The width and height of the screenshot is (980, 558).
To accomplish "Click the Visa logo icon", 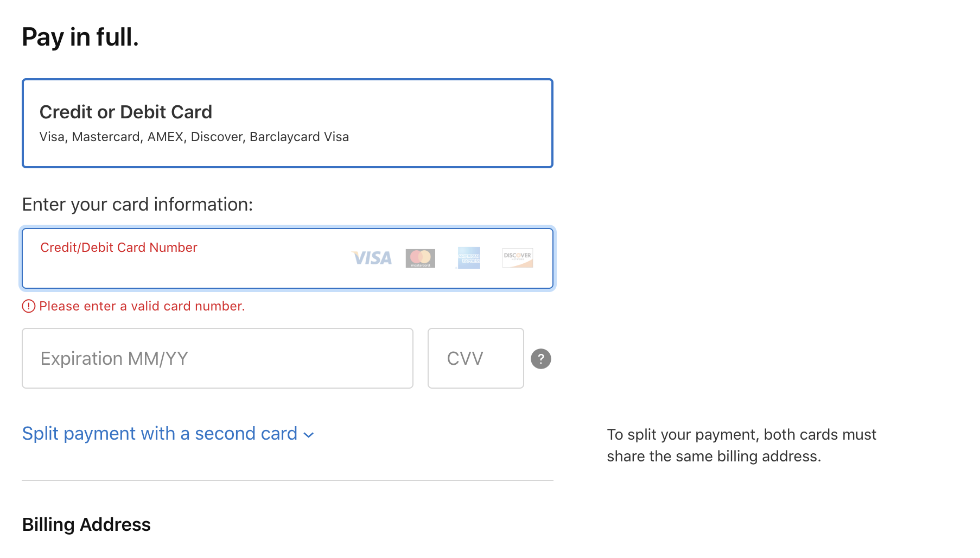I will [x=372, y=258].
